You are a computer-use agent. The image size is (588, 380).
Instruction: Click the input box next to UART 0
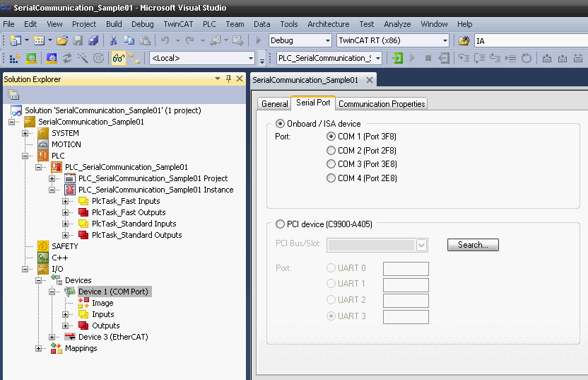pyautogui.click(x=406, y=269)
